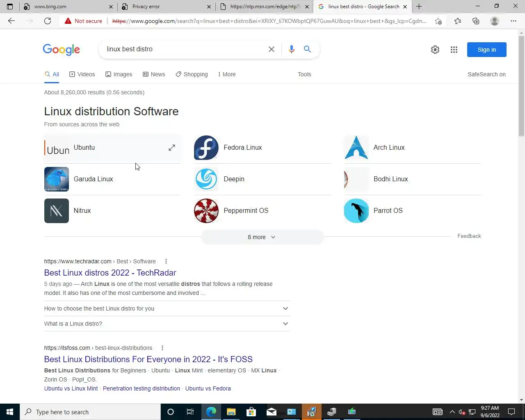
Task: Open Ubuntu vs Linux Mint link
Action: 71,388
